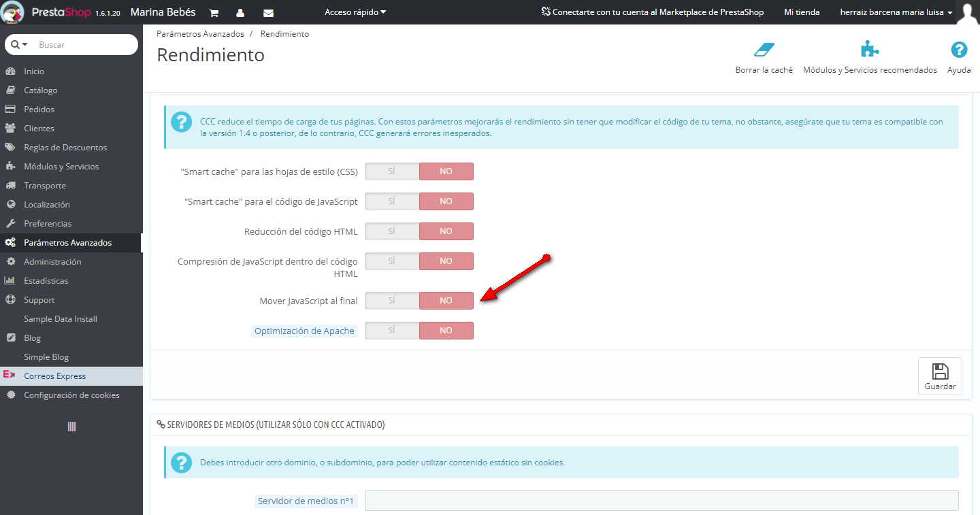Save settings with the Guardar button
The width and height of the screenshot is (980, 515).
coord(940,376)
